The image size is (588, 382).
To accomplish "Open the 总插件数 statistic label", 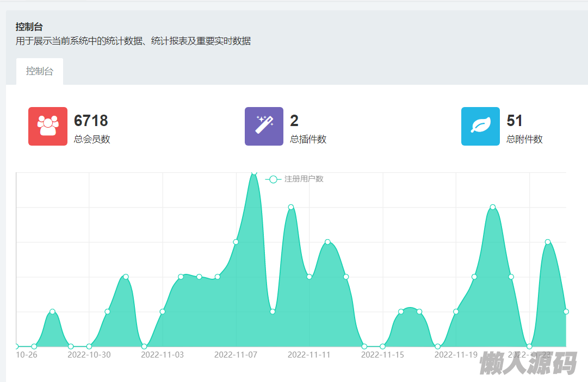I will coord(308,139).
